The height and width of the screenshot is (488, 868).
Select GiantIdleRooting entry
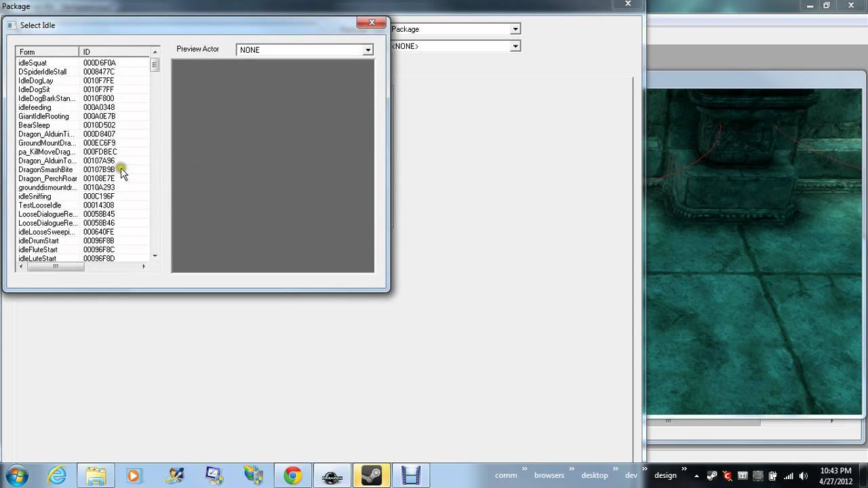point(43,116)
